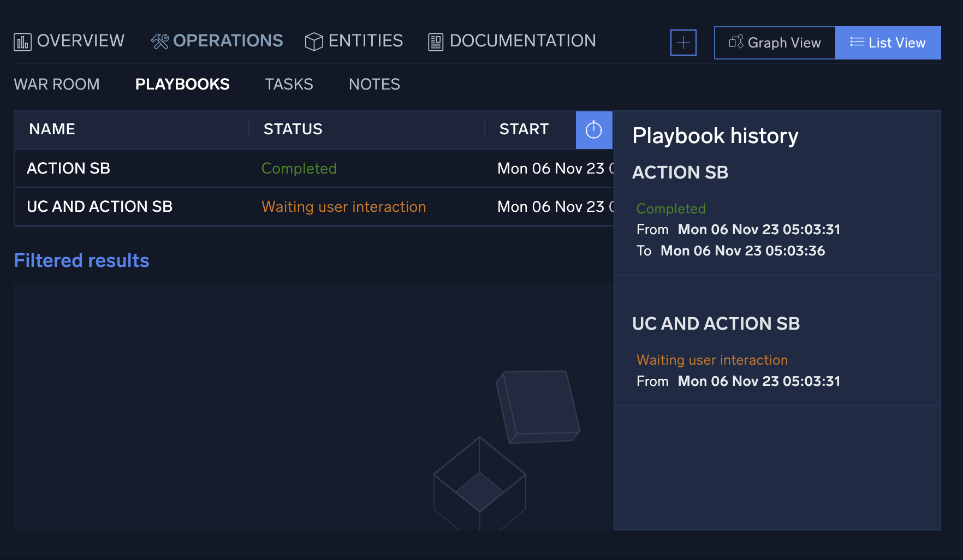
Task: Click the Graph View flowchart icon
Action: 736,42
